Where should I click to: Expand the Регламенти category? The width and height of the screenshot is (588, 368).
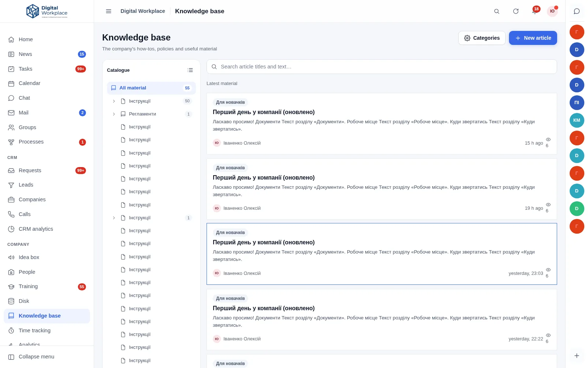pyautogui.click(x=114, y=114)
